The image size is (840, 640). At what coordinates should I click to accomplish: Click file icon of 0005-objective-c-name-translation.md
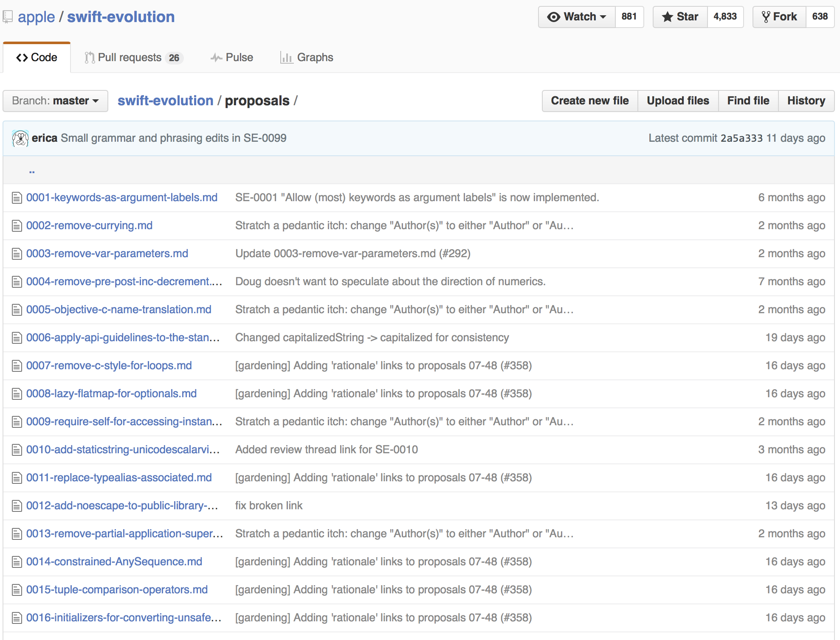click(17, 310)
